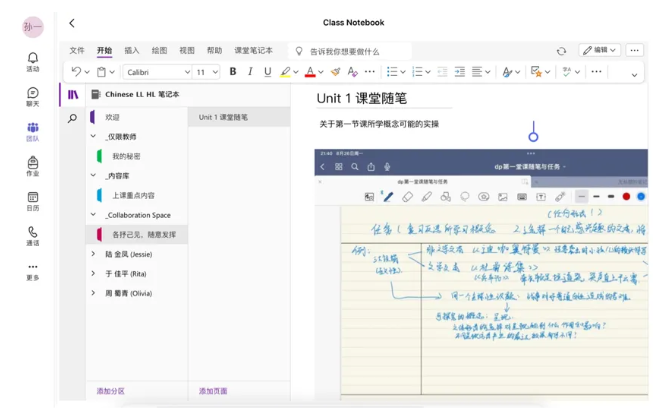Open the 课堂笔记本 ribbon tab
This screenshot has width=657, height=411.
coord(253,50)
